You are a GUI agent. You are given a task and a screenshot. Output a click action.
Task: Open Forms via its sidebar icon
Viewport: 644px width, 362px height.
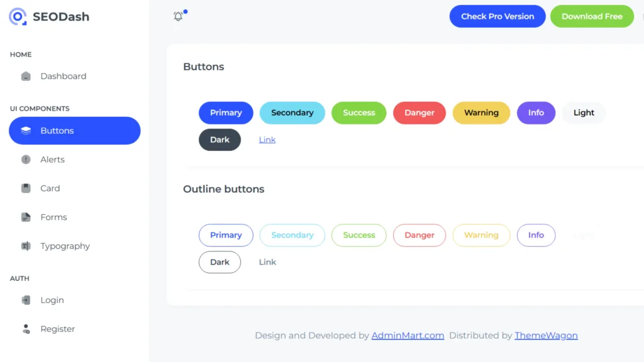(26, 217)
